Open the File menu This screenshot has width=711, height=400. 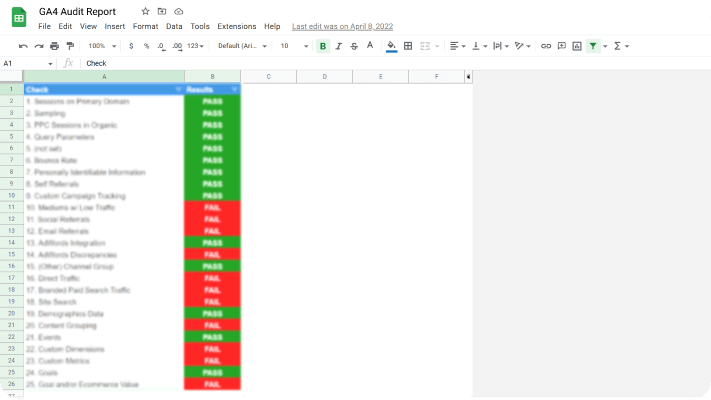(44, 26)
